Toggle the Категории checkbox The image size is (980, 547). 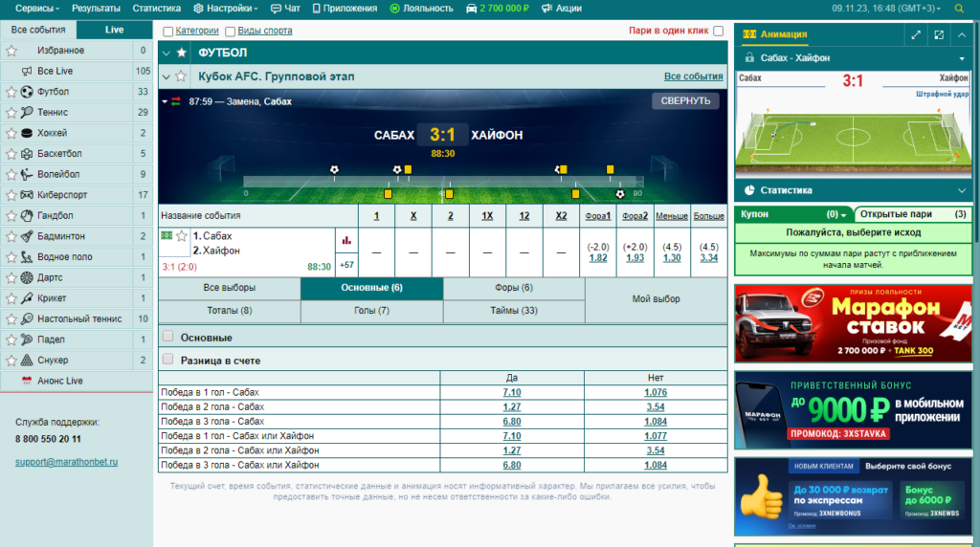point(167,32)
